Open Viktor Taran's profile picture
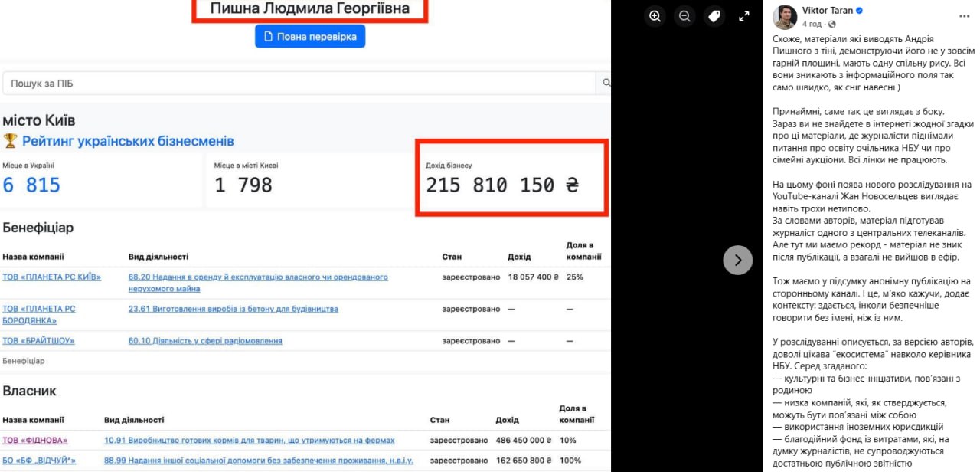980x472 pixels. [x=784, y=17]
